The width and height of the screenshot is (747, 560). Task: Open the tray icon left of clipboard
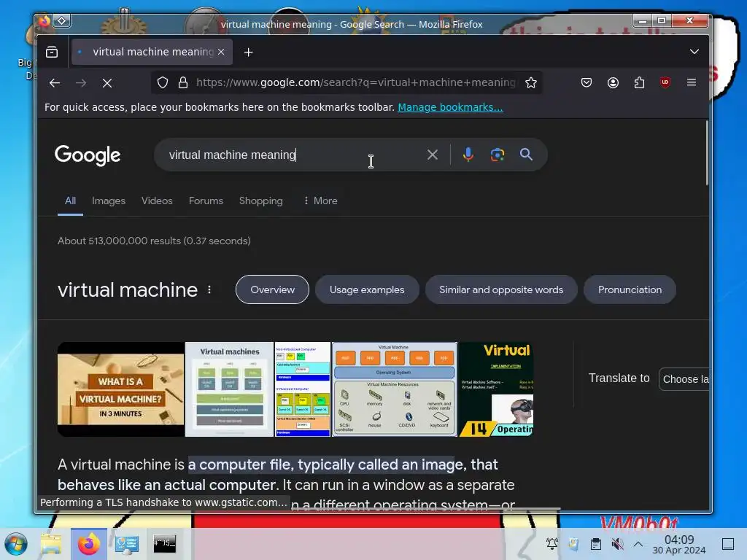[573, 544]
